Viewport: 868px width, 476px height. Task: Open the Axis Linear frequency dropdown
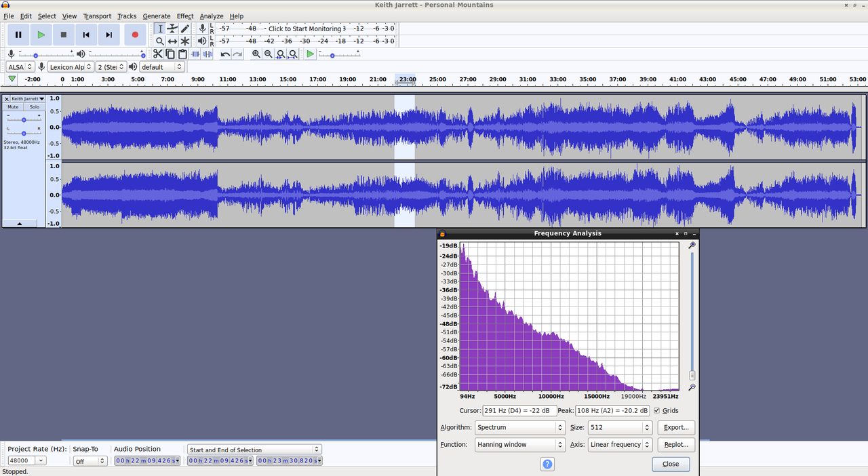pos(620,445)
